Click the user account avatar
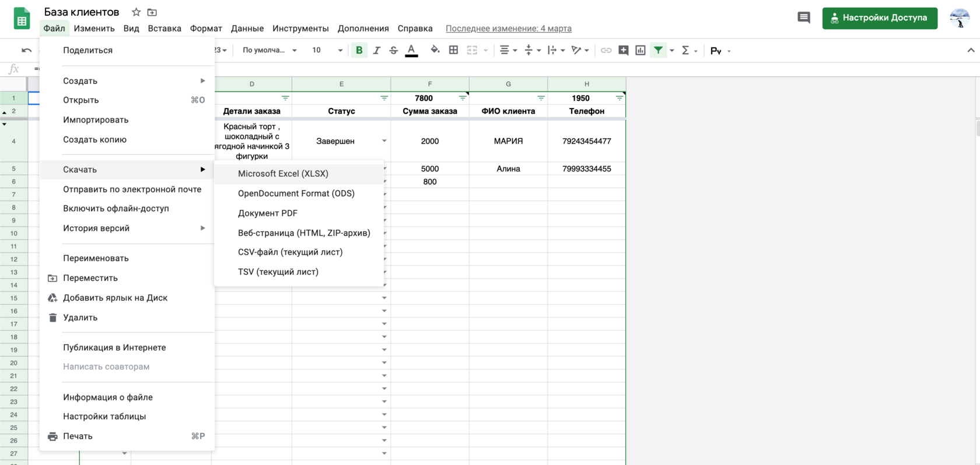Screen dimensions: 980x465 960,18
